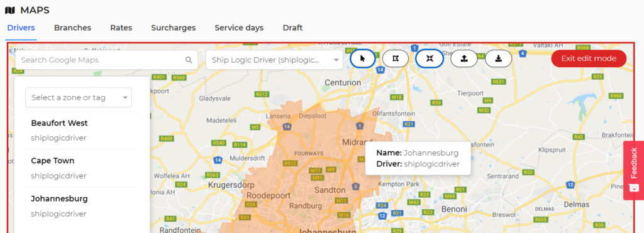Click the upload zones icon button
Viewport: 644px width, 233px height.
(464, 58)
